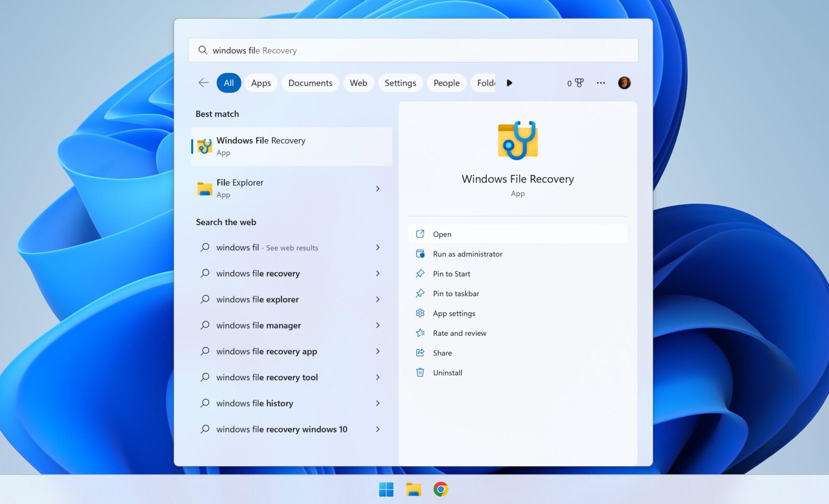829x504 pixels.
Task: Click inside the search input field
Action: coord(363,50)
